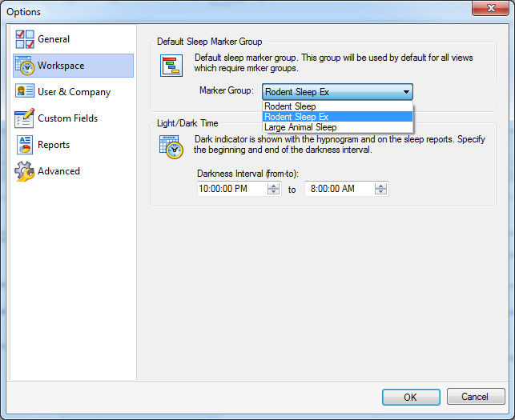515x420 pixels.
Task: Choose Rodent Sleep Ex from the list
Action: (338, 117)
